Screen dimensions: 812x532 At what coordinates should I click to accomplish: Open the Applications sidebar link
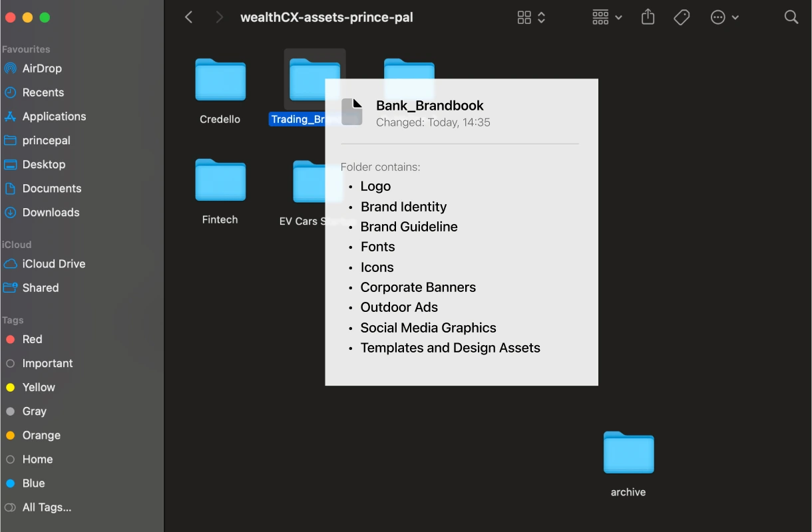tap(54, 116)
